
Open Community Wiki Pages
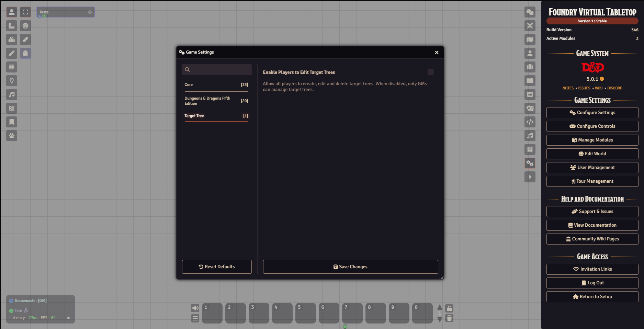[592, 239]
